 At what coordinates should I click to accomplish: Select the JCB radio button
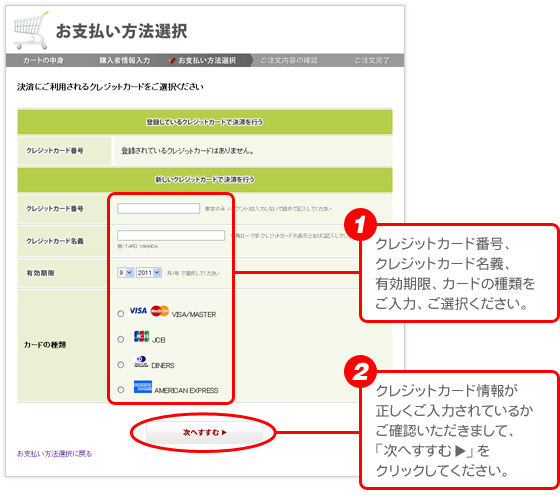coord(121,339)
